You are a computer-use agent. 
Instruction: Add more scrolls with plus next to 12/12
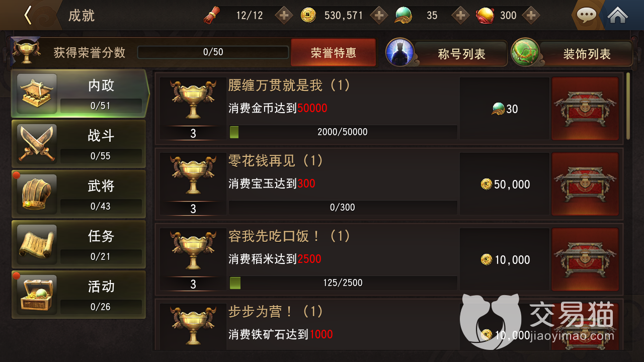tap(284, 15)
